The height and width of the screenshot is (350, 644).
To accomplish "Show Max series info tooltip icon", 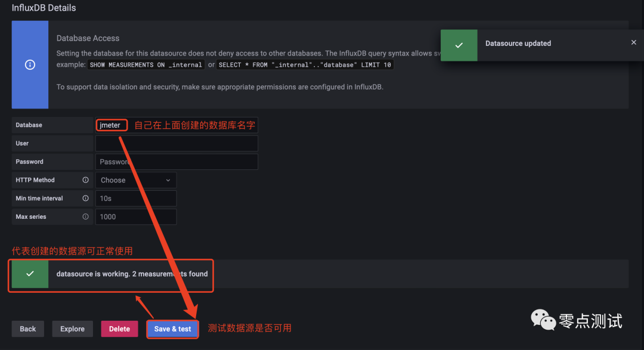I will click(85, 216).
